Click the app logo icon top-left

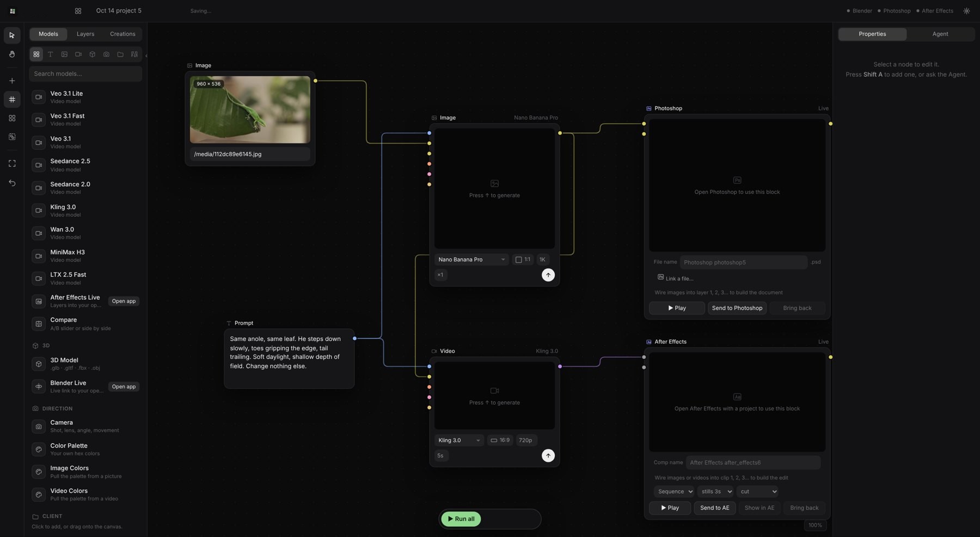pyautogui.click(x=12, y=11)
